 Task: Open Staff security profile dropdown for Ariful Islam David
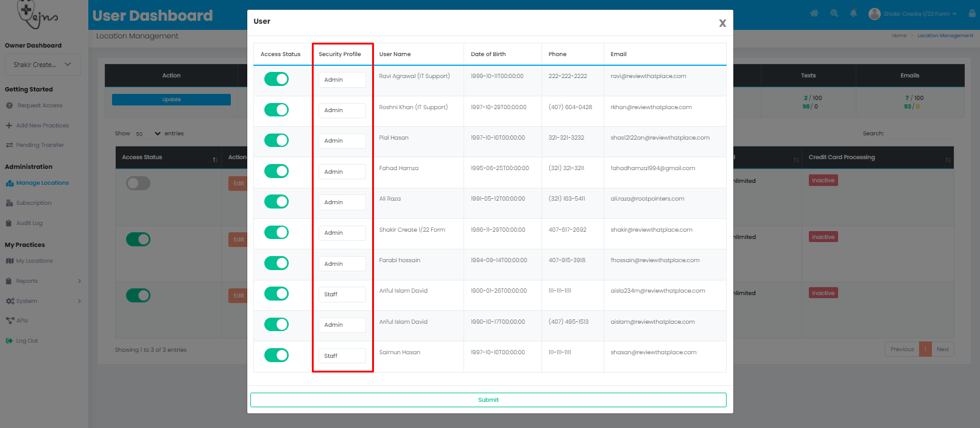click(x=342, y=294)
